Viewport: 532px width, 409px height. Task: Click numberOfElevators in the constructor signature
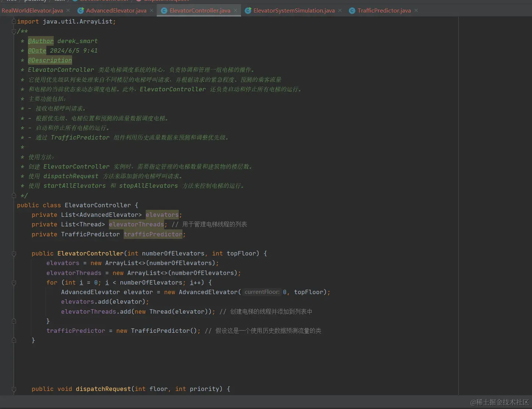pyautogui.click(x=173, y=253)
